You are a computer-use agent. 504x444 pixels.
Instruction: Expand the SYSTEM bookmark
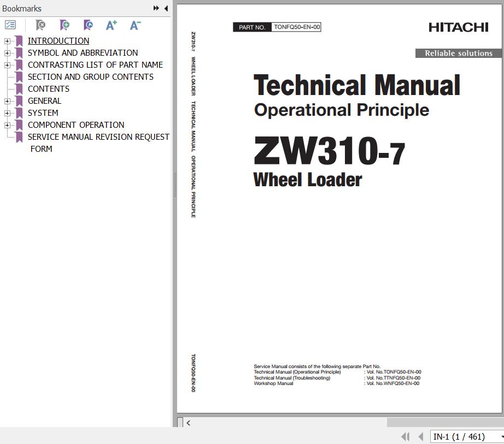pos(7,114)
